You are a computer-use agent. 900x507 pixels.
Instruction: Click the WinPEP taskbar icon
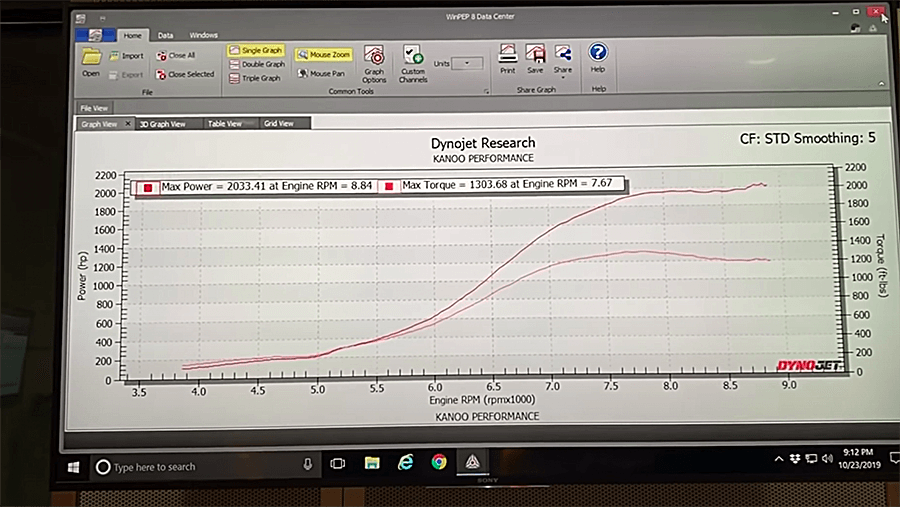(x=472, y=462)
